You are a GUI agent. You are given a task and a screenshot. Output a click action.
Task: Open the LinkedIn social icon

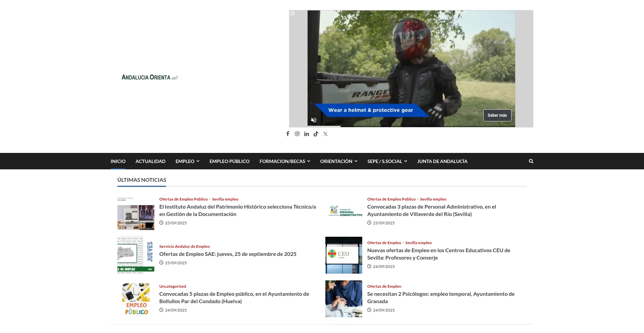pyautogui.click(x=307, y=134)
